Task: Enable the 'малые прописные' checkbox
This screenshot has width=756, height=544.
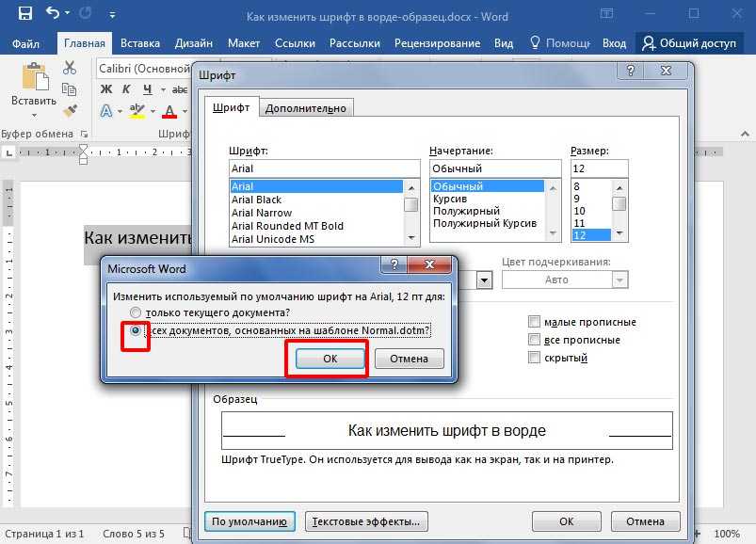Action: pyautogui.click(x=535, y=322)
